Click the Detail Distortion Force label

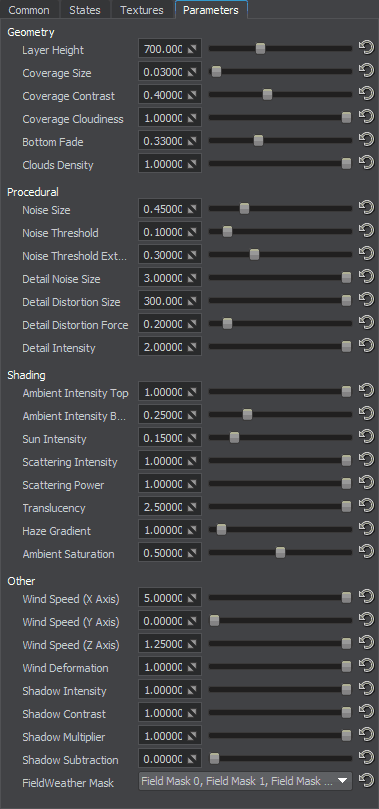[75, 325]
